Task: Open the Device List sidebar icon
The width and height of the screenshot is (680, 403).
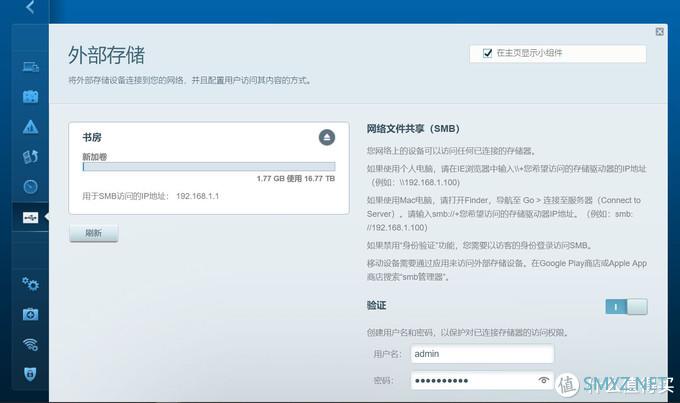Action: [x=30, y=67]
